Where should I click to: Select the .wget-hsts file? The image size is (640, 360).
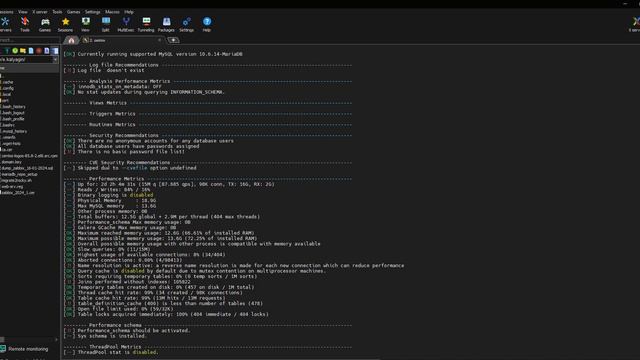(x=11, y=143)
